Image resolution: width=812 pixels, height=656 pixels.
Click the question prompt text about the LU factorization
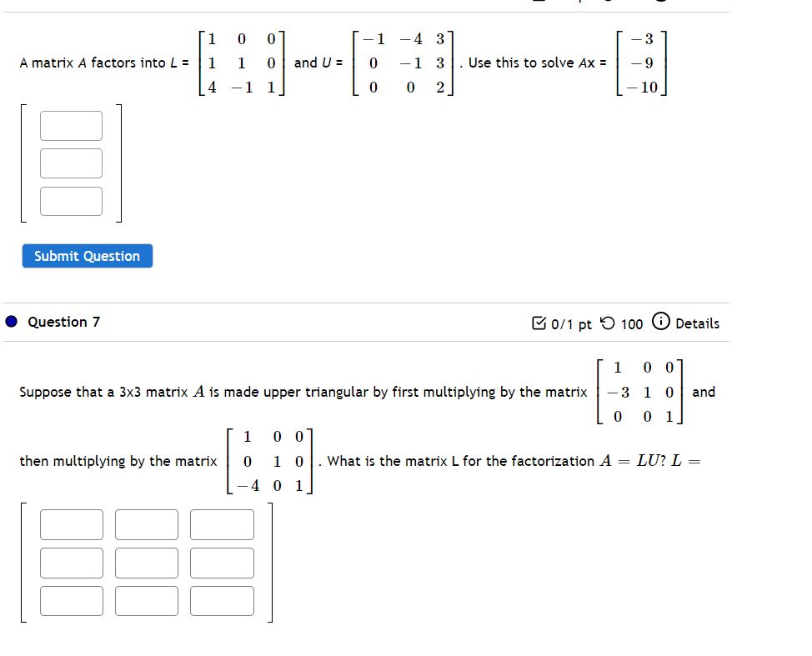[333, 392]
